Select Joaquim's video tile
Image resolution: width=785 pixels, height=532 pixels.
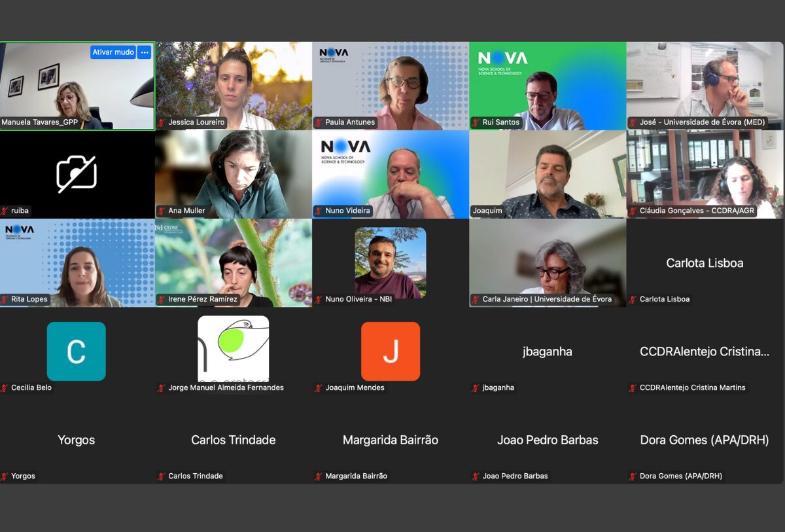[548, 174]
